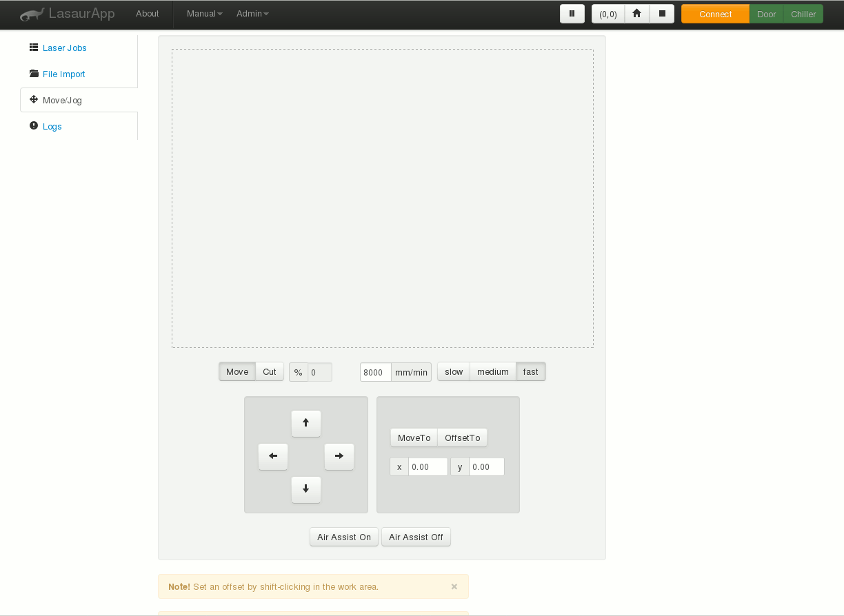Viewport: 844px width, 616px height.
Task: Jog the head up with the up arrow
Action: click(x=306, y=423)
